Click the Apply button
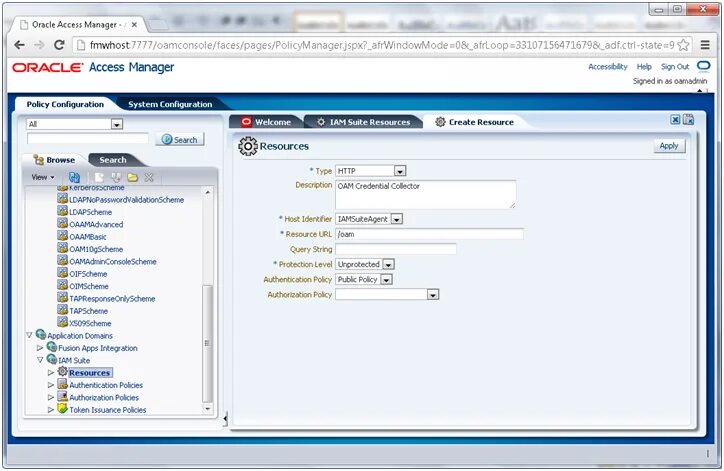724x471 pixels. coord(669,146)
